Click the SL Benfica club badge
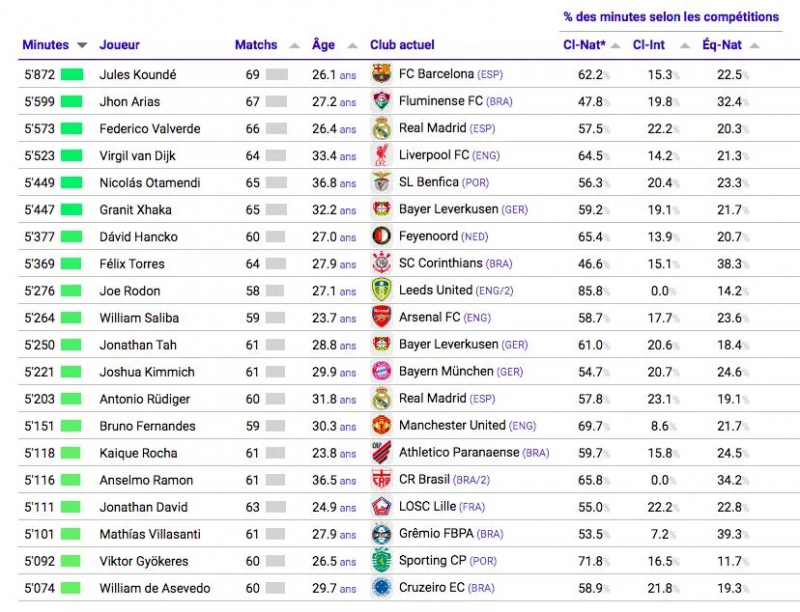Image resolution: width=800 pixels, height=612 pixels. coord(381,183)
